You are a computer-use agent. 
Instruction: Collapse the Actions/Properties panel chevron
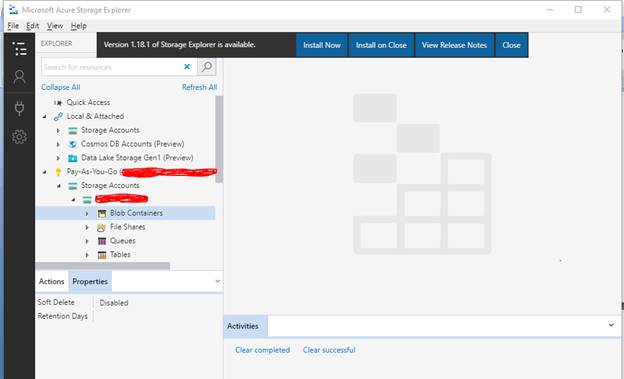(217, 281)
